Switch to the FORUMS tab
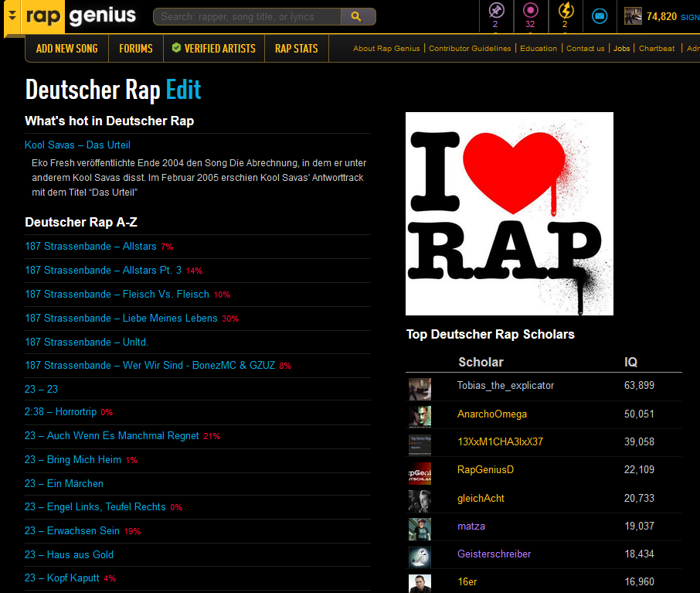700x593 pixels. tap(135, 48)
